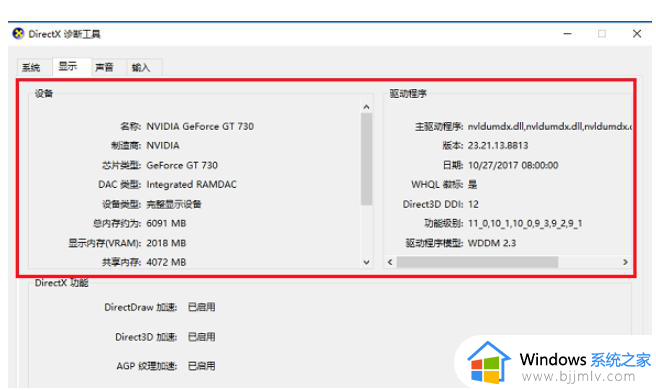Click the Direct3D 加速 已启用 status

202,337
